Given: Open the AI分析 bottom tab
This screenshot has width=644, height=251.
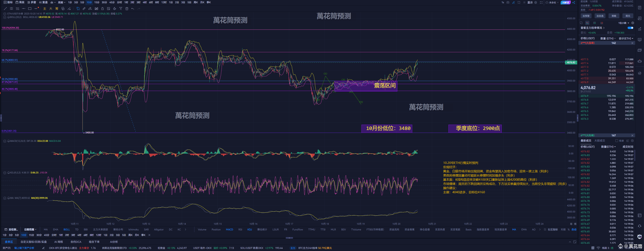Looking at the screenshot, I should point(114,242).
